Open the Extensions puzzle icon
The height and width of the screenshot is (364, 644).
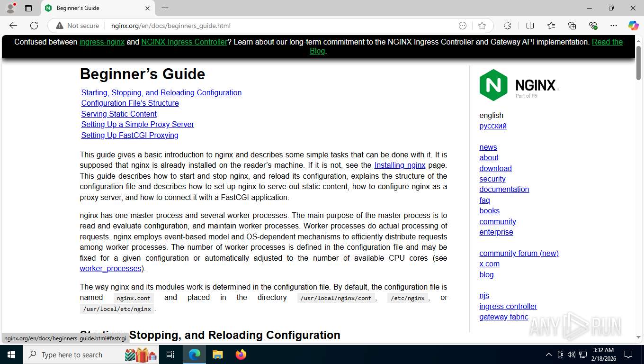507,26
